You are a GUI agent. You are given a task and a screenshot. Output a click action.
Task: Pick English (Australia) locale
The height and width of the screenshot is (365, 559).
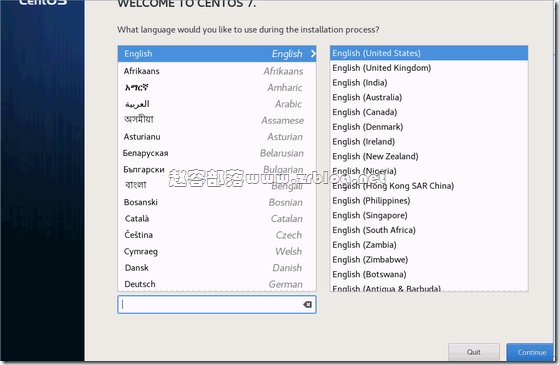point(429,97)
